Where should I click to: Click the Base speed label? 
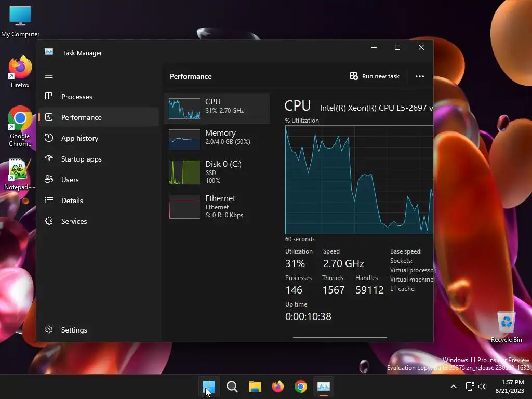[406, 251]
